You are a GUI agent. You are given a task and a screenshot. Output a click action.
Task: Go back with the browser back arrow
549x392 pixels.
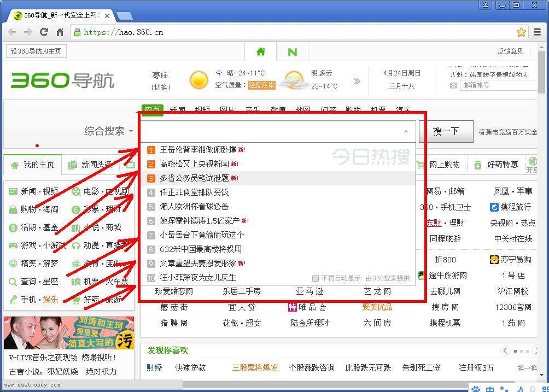[12, 32]
